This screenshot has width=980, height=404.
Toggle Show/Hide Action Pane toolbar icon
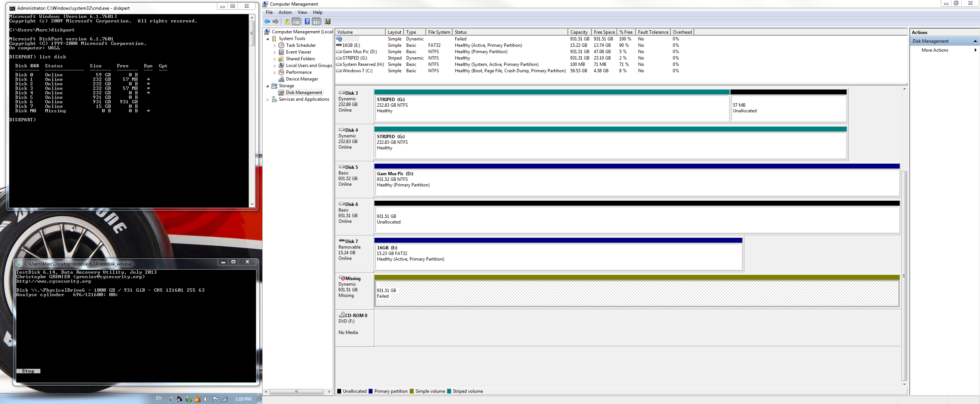(316, 22)
